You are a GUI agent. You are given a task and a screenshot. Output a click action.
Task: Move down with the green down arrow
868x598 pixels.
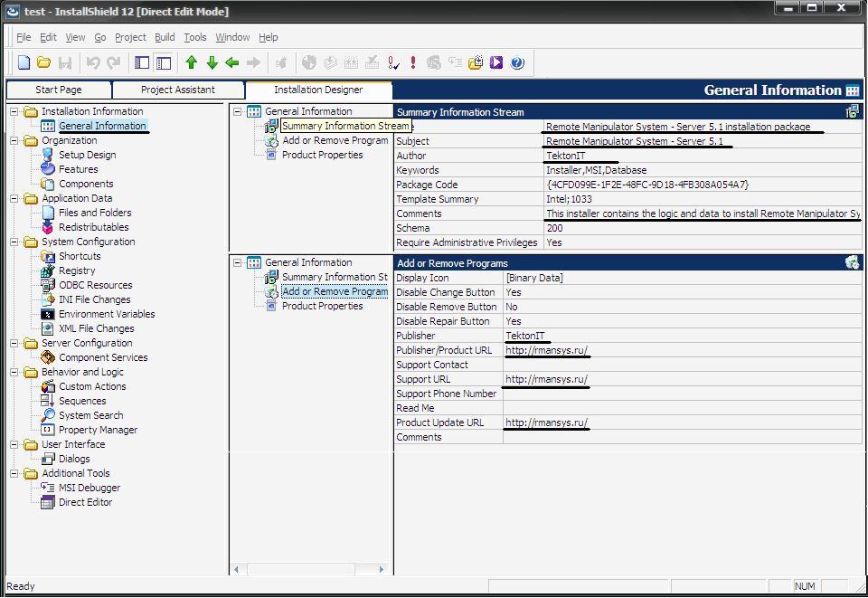pos(212,62)
